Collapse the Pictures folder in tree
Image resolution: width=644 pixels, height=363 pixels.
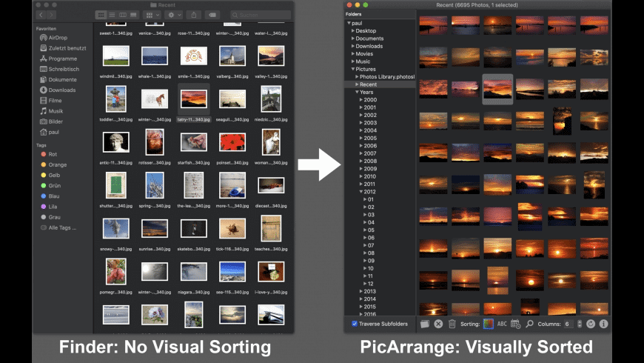point(353,69)
